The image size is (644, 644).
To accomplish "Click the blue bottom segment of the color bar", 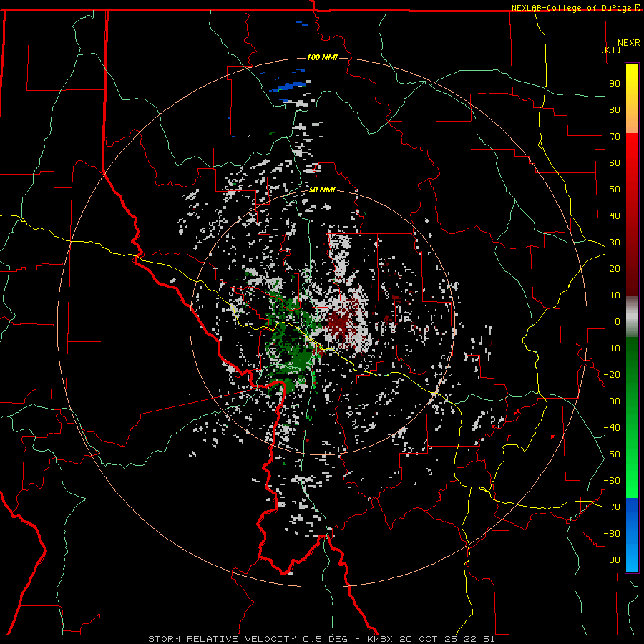I will coord(632,535).
